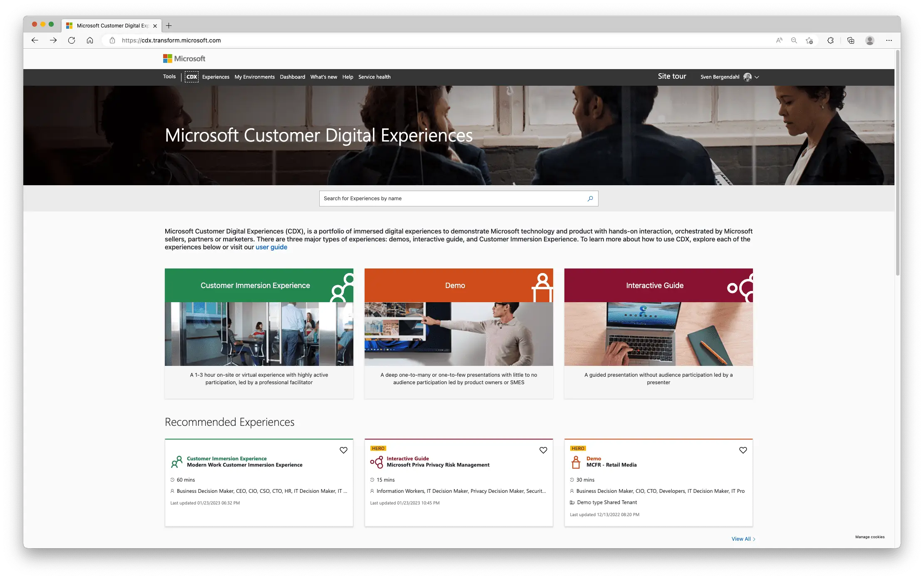Add this page to favorites star icon
Image resolution: width=924 pixels, height=579 pixels.
[809, 40]
